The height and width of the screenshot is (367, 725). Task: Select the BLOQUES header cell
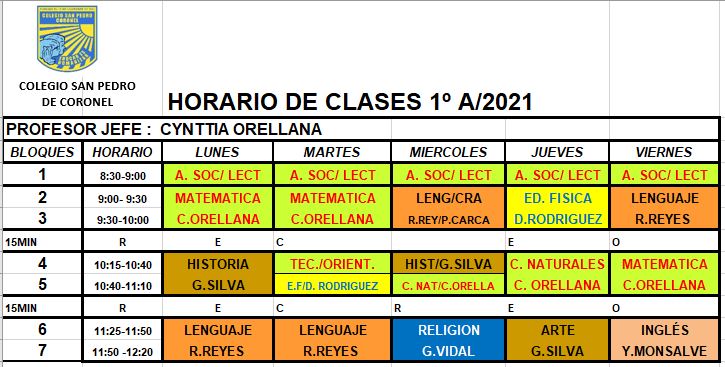[x=43, y=152]
